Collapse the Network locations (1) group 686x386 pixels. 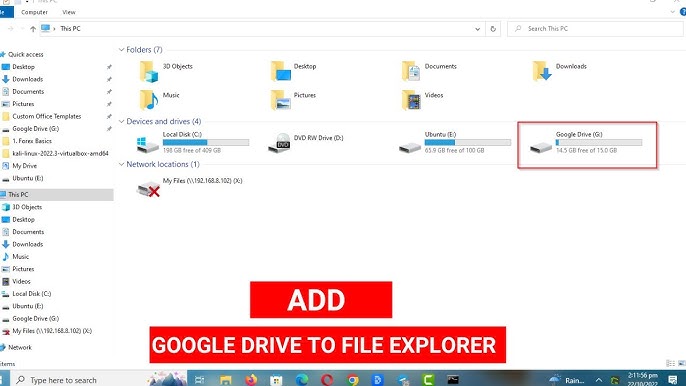pyautogui.click(x=122, y=164)
